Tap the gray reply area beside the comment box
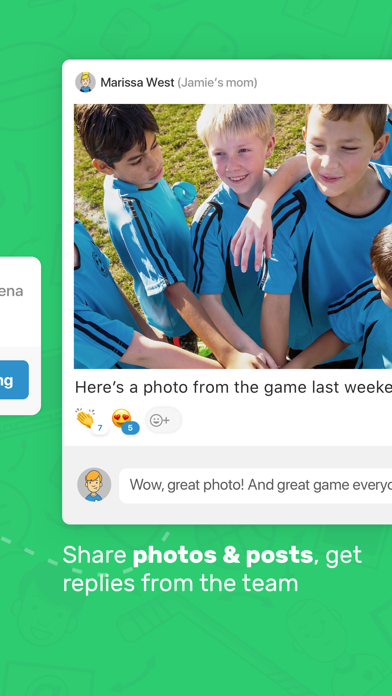 click(227, 485)
